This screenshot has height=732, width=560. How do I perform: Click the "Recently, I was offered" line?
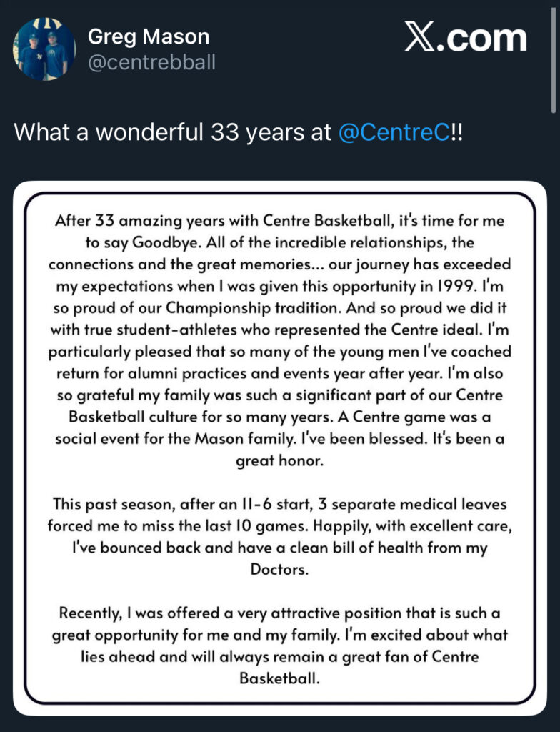279,613
